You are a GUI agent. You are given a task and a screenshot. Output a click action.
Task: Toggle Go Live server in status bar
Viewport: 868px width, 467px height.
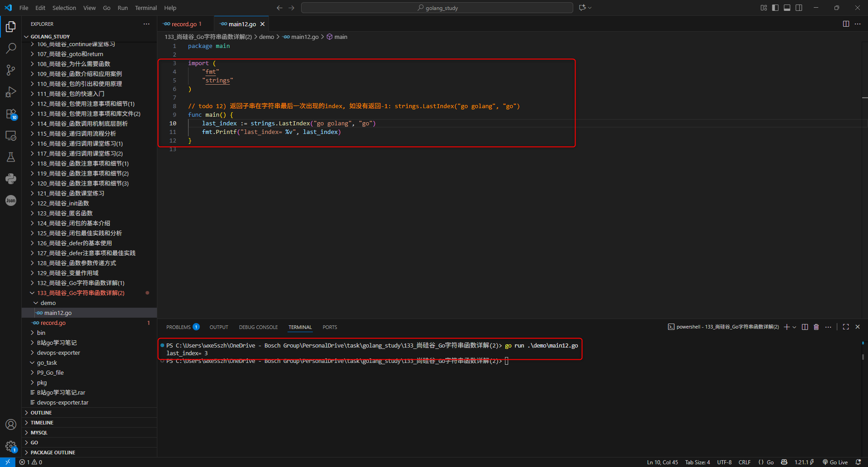835,462
